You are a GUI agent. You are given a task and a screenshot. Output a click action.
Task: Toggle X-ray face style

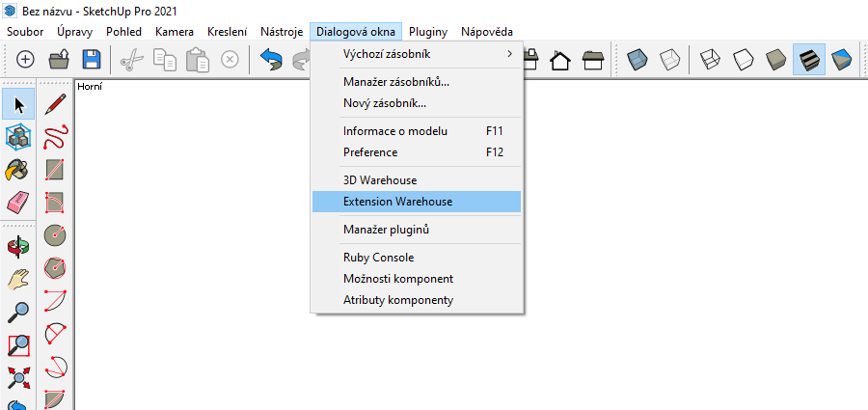637,59
